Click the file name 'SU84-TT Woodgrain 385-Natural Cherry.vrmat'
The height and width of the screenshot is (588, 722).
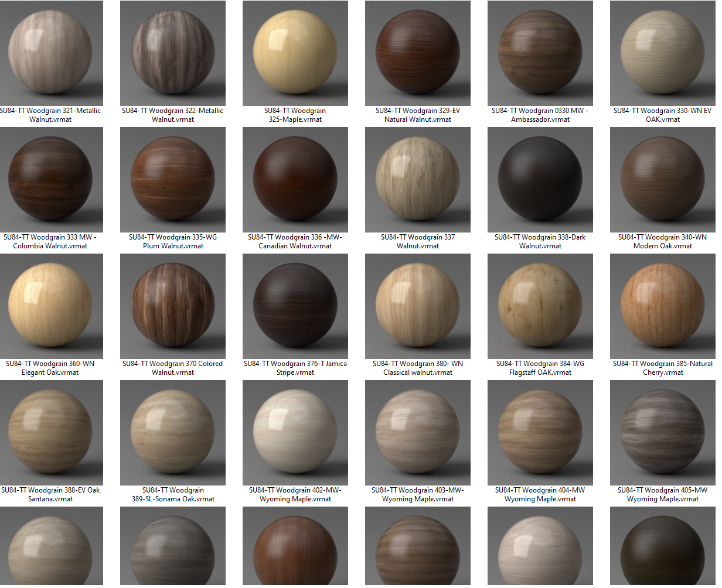coord(663,368)
